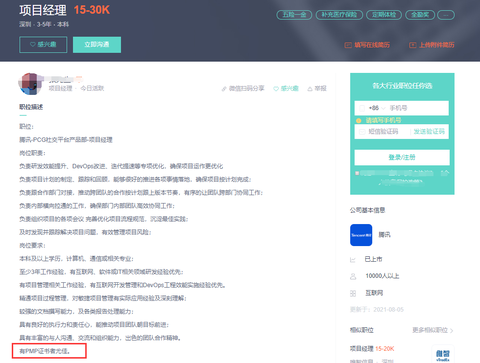Open the 腾讯 company name link
480x363 pixels.
tap(384, 235)
